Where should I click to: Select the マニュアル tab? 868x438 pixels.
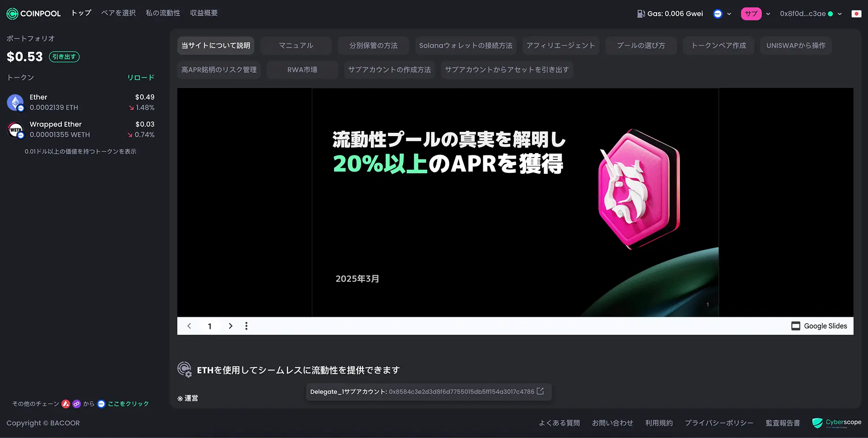296,46
